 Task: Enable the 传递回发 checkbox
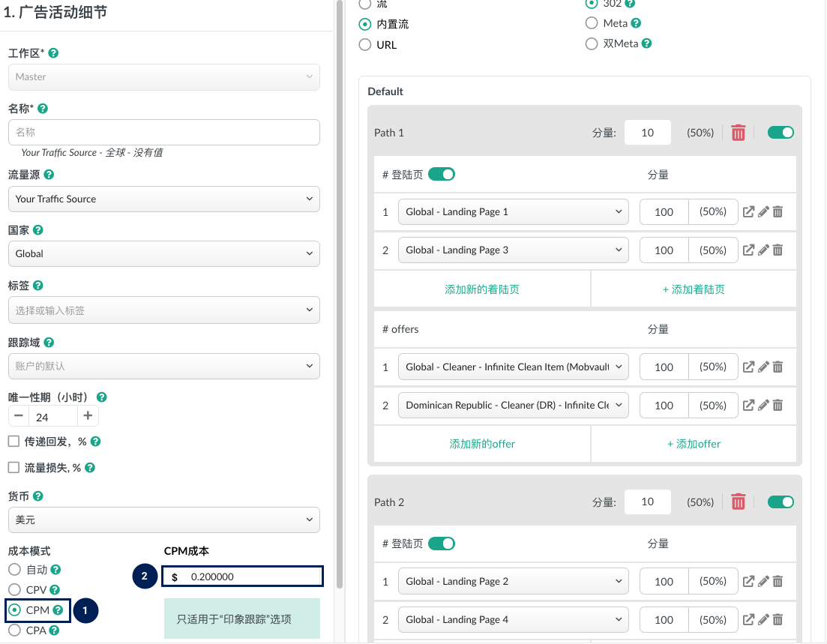[13, 442]
